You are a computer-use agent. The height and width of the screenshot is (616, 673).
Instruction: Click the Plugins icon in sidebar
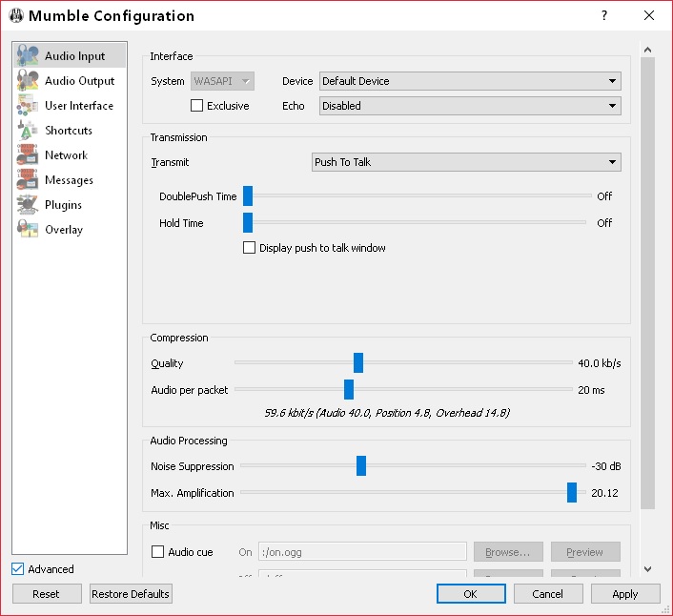click(28, 205)
